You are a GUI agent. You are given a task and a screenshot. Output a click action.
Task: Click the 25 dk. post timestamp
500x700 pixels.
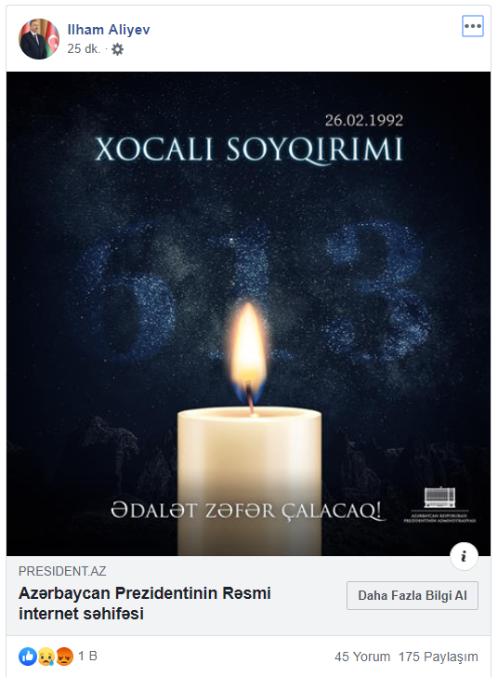point(83,49)
